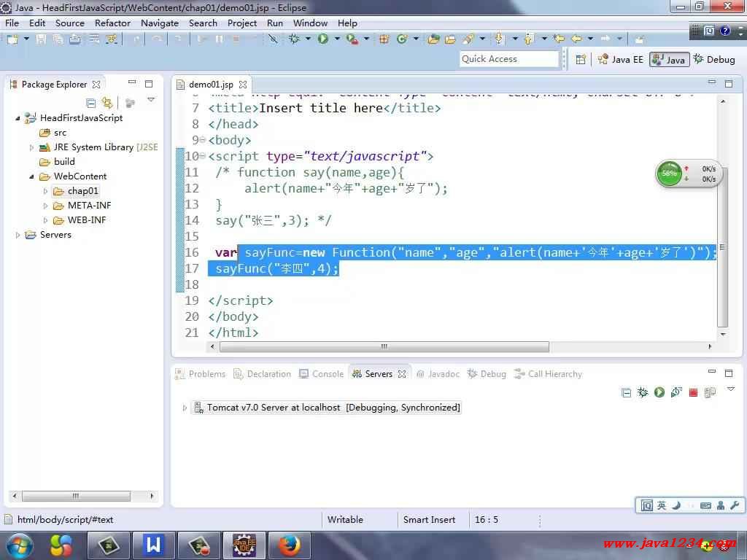Open the Refactor menu

pos(112,23)
